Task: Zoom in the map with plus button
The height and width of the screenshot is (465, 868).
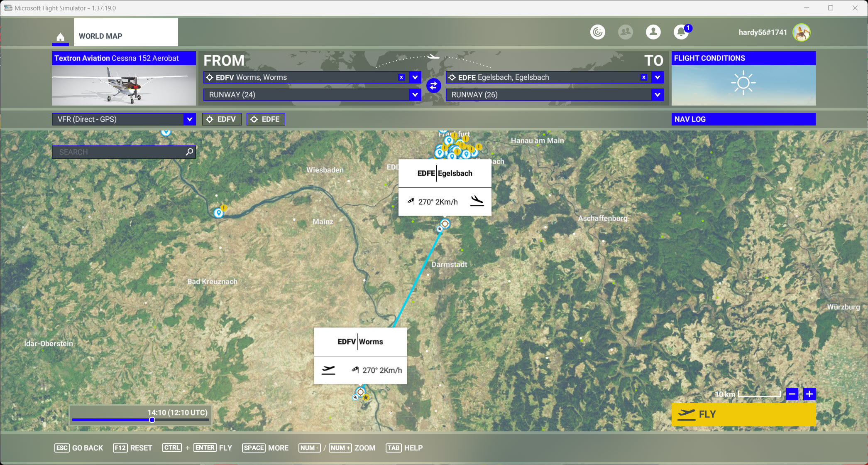Action: coord(809,394)
